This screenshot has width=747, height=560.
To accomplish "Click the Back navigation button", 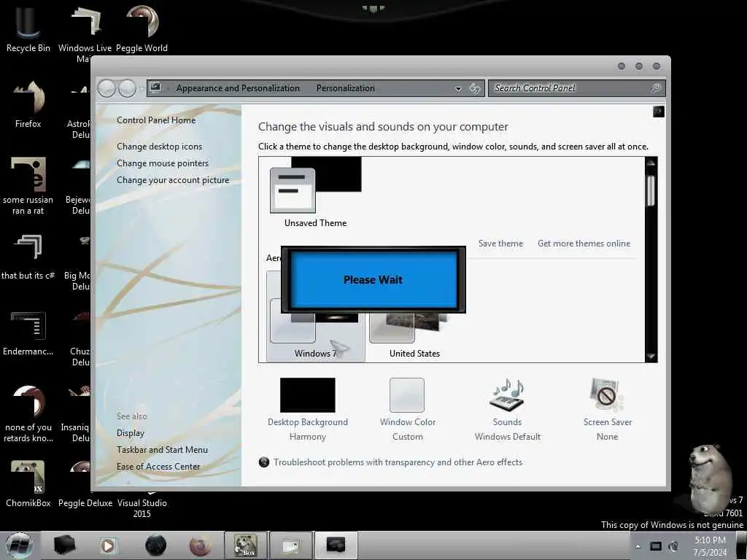I will pos(107,88).
